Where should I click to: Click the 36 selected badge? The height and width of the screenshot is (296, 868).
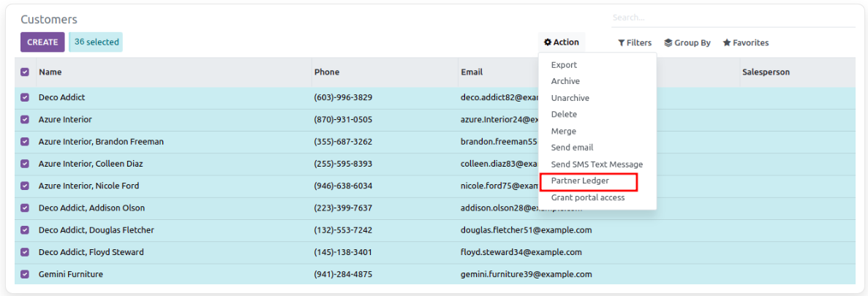coord(96,42)
